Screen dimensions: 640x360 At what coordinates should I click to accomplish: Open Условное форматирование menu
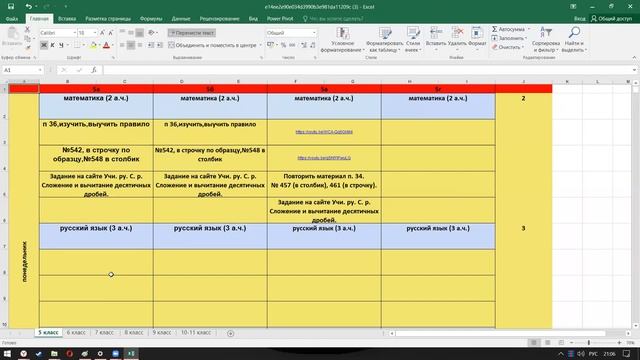pos(342,40)
